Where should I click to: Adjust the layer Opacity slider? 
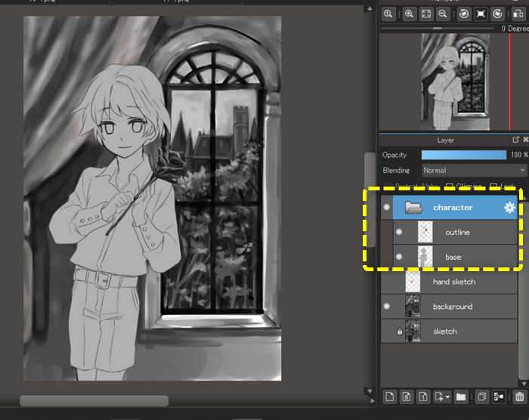464,155
